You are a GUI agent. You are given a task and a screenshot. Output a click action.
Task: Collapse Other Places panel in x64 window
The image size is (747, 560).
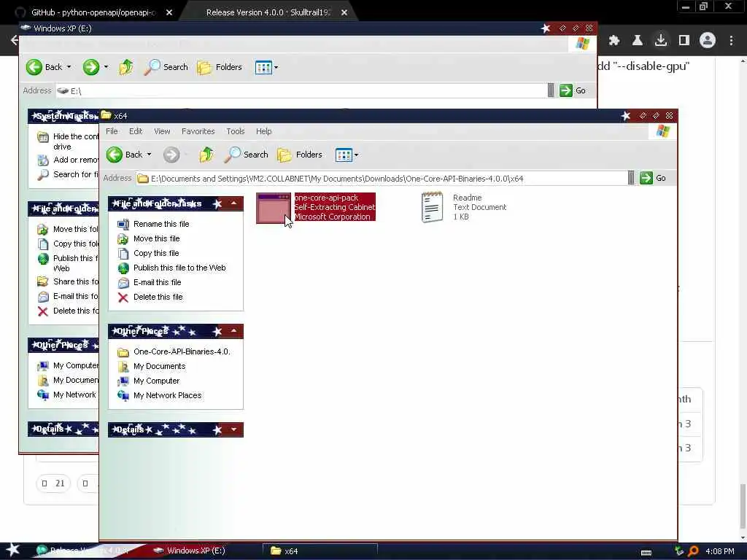pyautogui.click(x=234, y=331)
